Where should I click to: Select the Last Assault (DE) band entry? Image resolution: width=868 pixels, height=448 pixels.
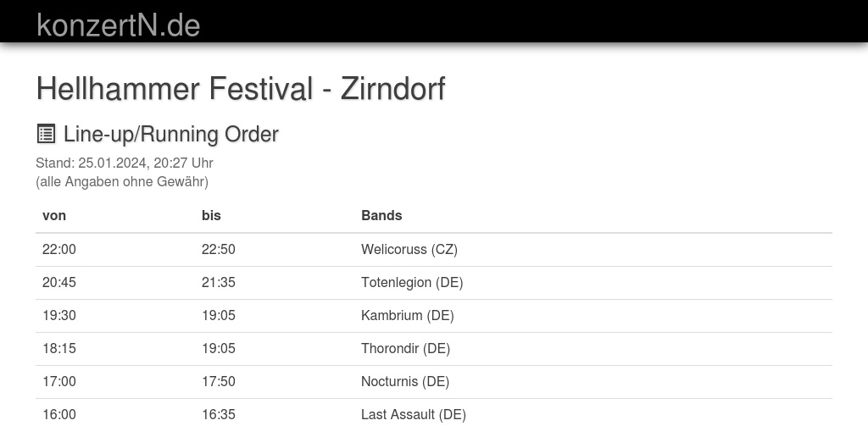pos(414,414)
